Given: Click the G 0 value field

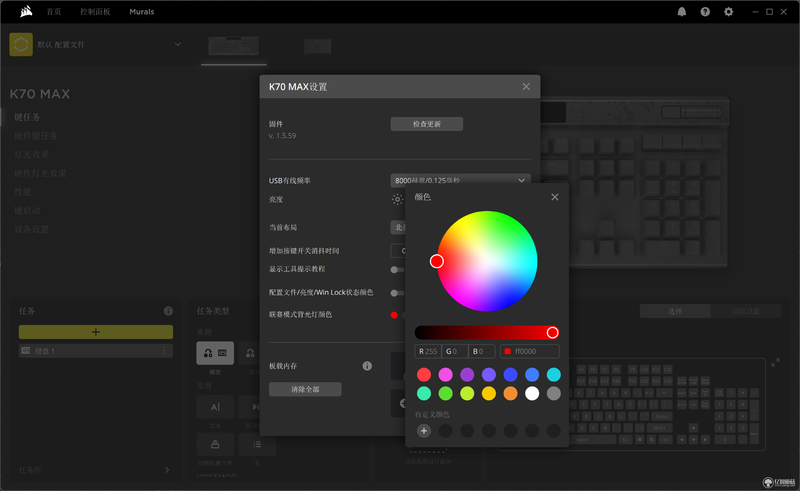Looking at the screenshot, I should [x=455, y=351].
